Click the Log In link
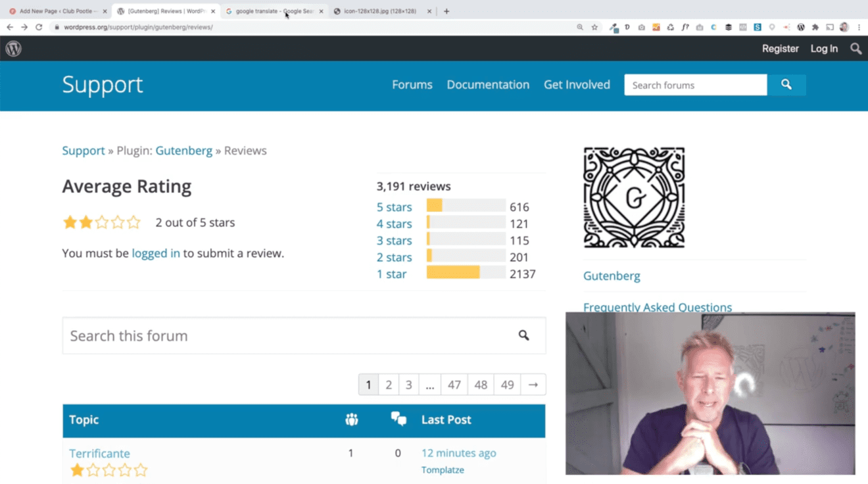868x484 pixels. [x=824, y=49]
